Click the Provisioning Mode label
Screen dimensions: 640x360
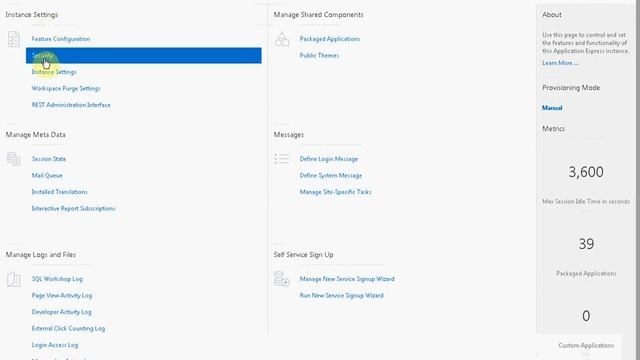tap(571, 88)
